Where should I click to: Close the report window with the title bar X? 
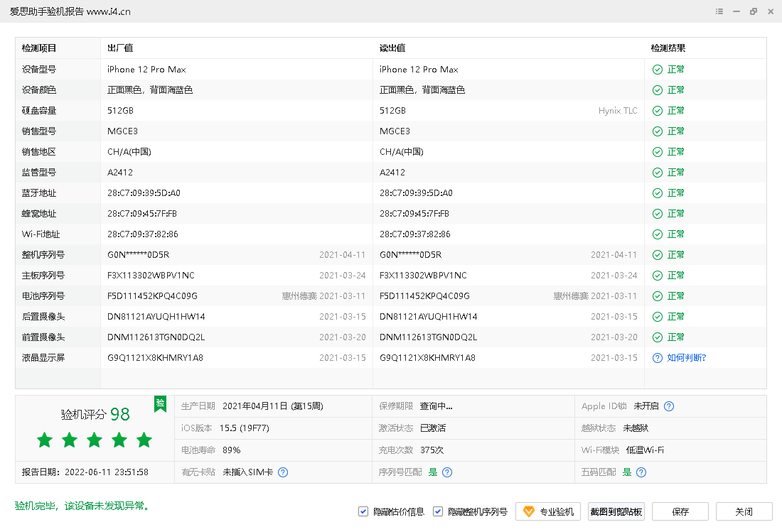[771, 11]
